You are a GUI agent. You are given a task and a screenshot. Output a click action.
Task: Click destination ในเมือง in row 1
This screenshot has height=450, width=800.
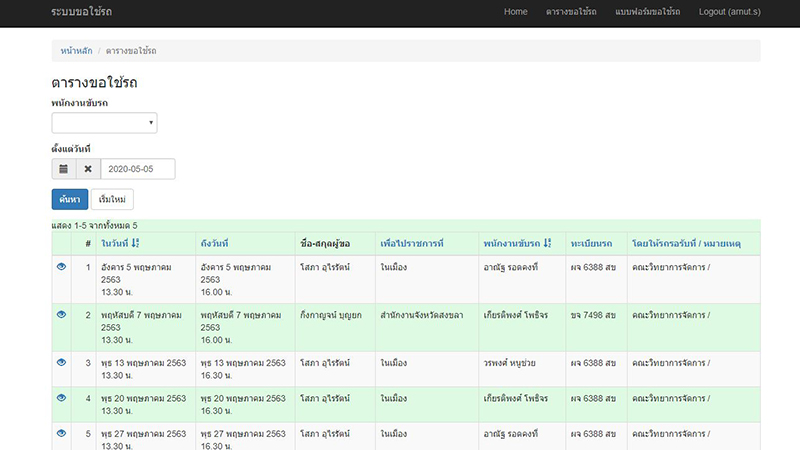393,267
